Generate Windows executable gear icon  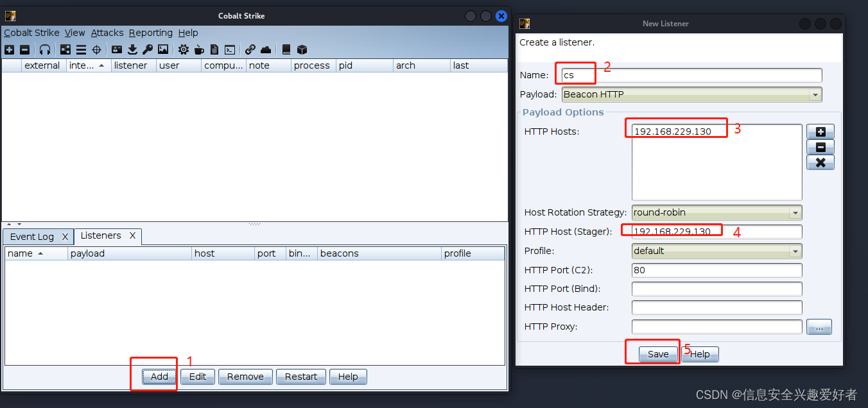pos(184,49)
